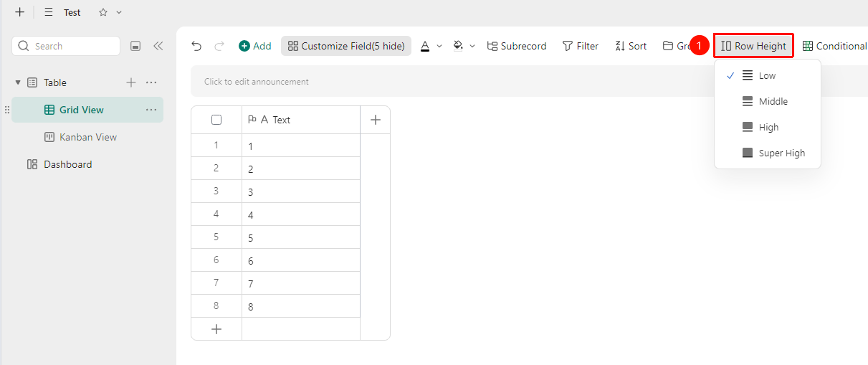Select the Low row height option
This screenshot has width=868, height=365.
click(768, 75)
